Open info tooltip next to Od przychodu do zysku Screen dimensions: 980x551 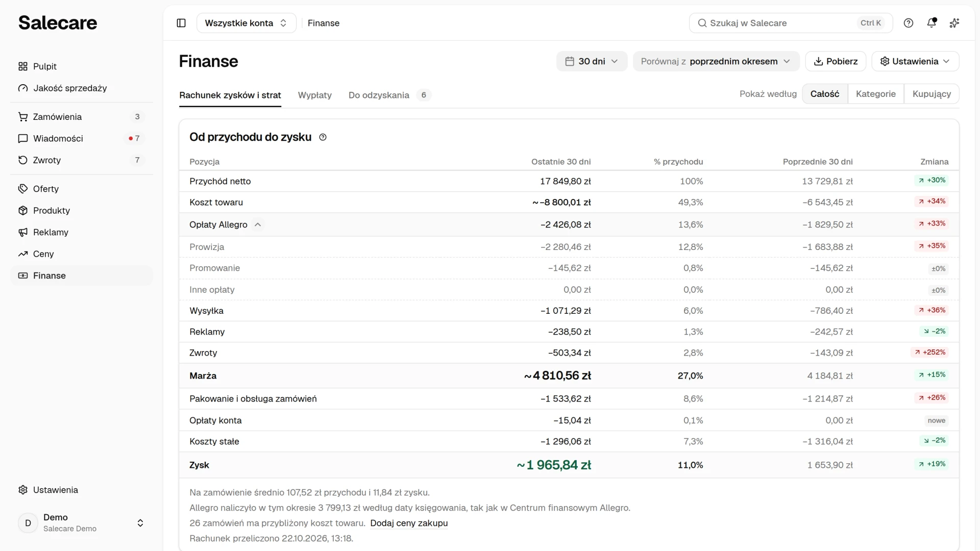323,137
